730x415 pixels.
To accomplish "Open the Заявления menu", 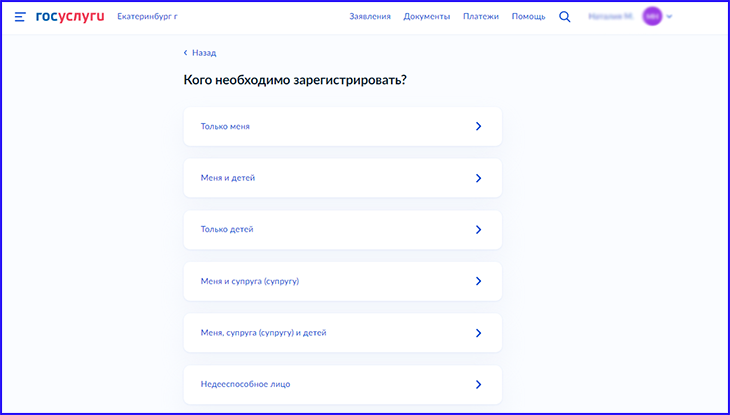I will pos(370,17).
